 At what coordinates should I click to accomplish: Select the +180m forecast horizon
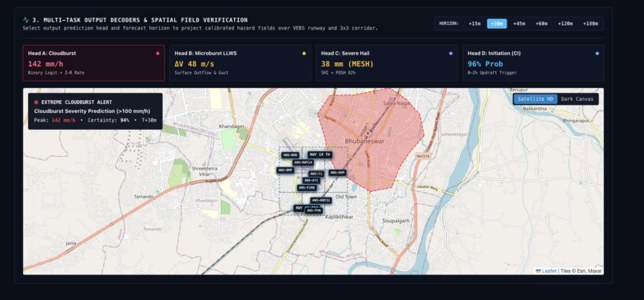[590, 24]
